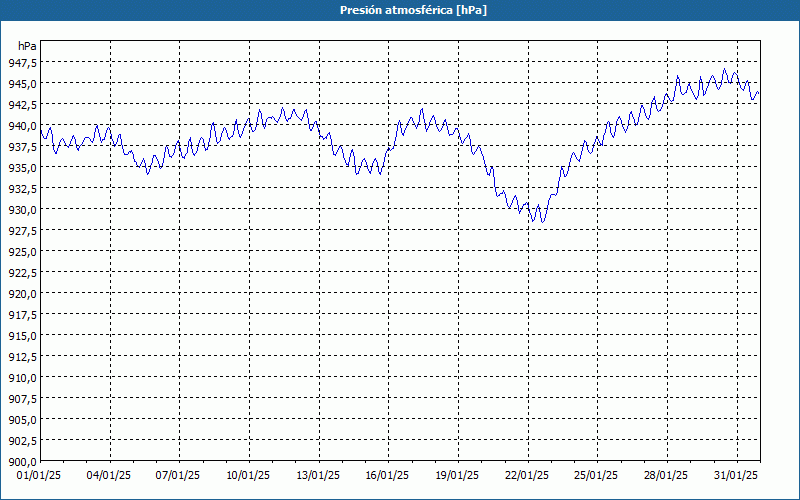Click the 937,5 y-axis label
Image resolution: width=800 pixels, height=500 pixels.
click(23, 146)
